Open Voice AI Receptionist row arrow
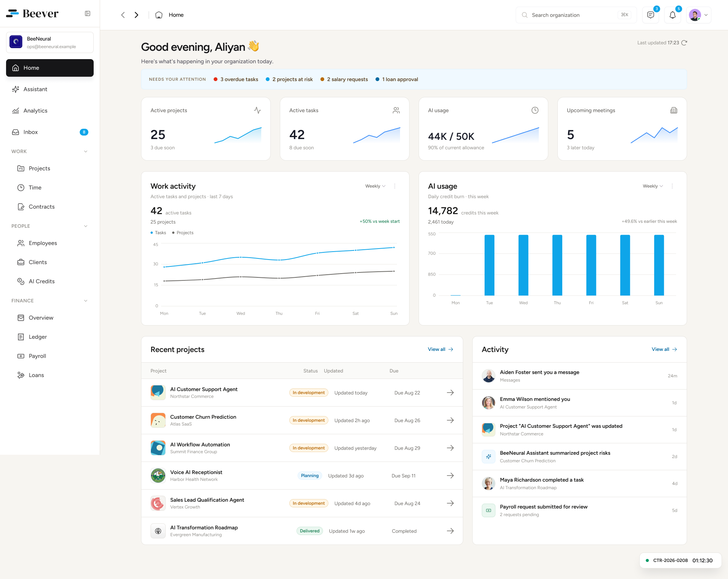The image size is (728, 579). tap(450, 476)
